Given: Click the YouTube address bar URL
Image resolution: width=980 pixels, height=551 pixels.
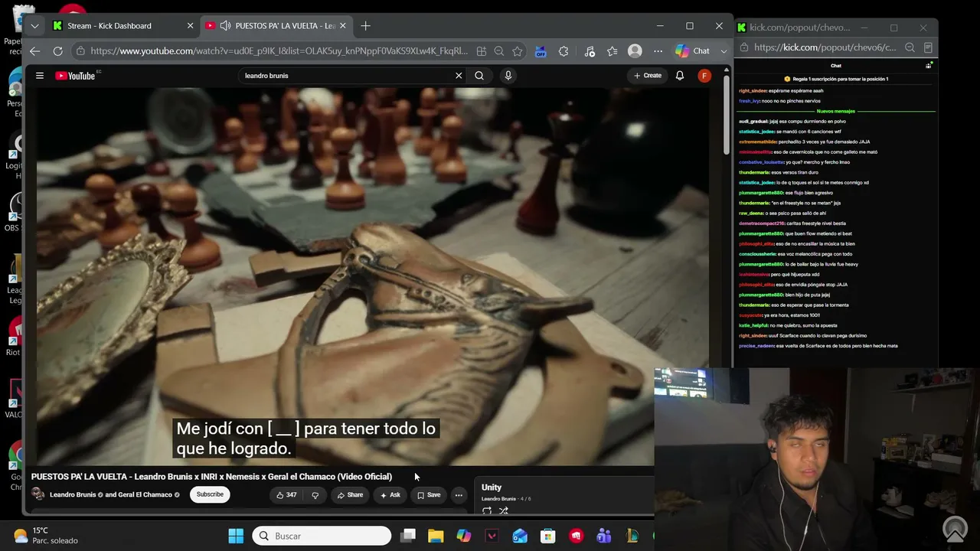Looking at the screenshot, I should pyautogui.click(x=279, y=51).
